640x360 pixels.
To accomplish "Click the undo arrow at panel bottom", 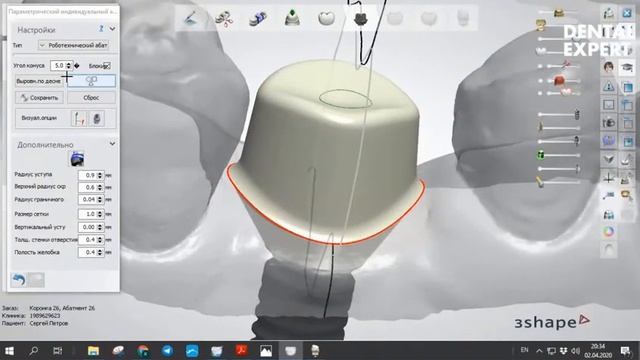I will click(x=18, y=280).
